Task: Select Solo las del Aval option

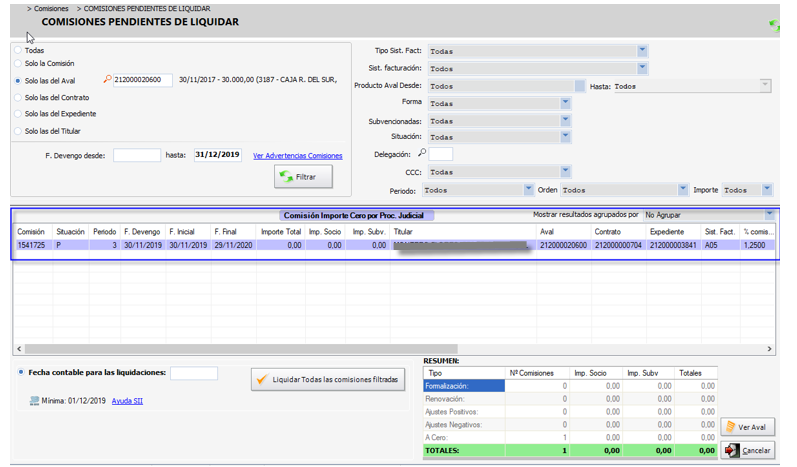Action: [x=18, y=81]
